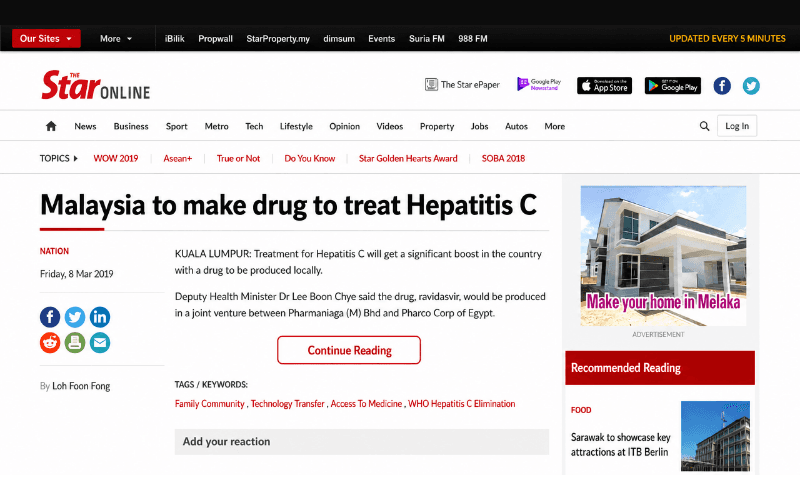Expand the top bar More dropdown

tap(116, 39)
